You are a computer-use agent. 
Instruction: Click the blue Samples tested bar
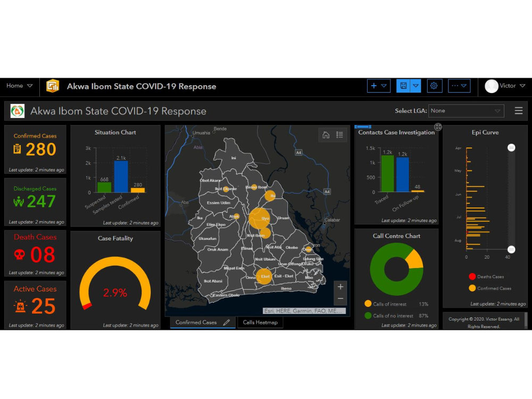(x=121, y=177)
